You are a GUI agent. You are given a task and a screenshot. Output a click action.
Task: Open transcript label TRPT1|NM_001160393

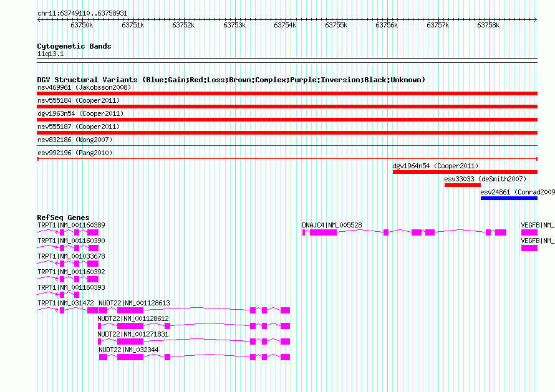(x=71, y=287)
